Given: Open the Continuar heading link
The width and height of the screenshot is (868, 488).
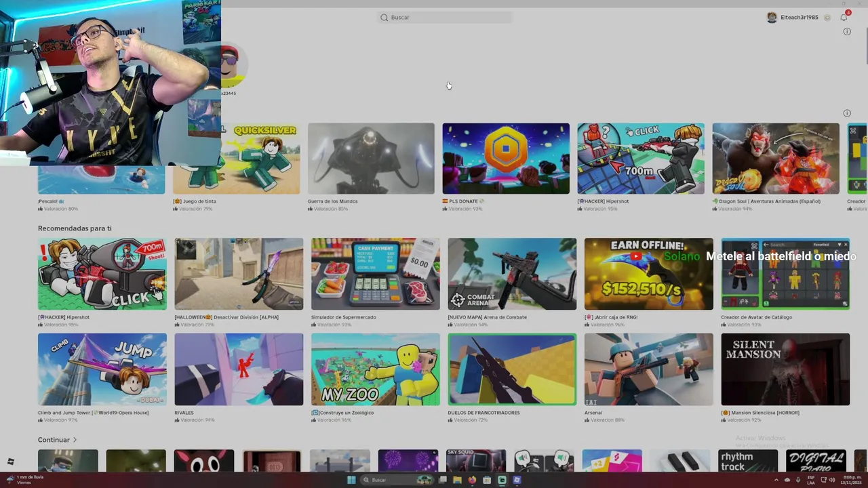Looking at the screenshot, I should pyautogui.click(x=54, y=440).
